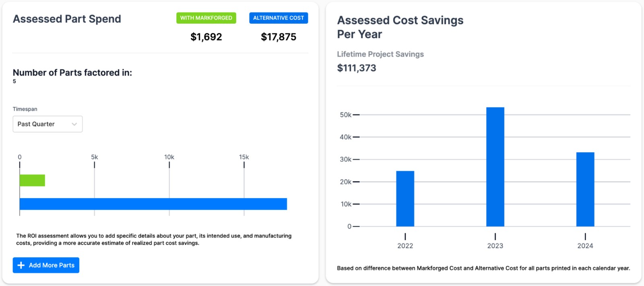
Task: Select the 2022 savings bar
Action: click(405, 199)
